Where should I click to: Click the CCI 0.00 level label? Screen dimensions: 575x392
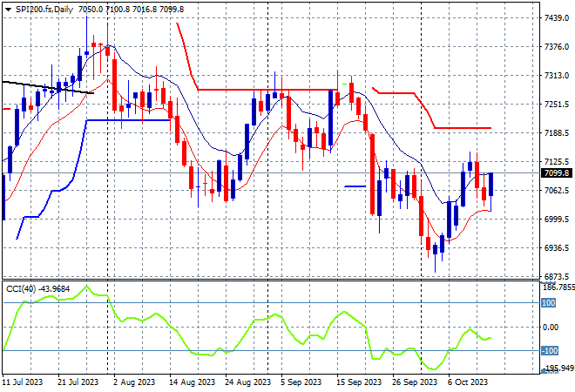[551, 327]
